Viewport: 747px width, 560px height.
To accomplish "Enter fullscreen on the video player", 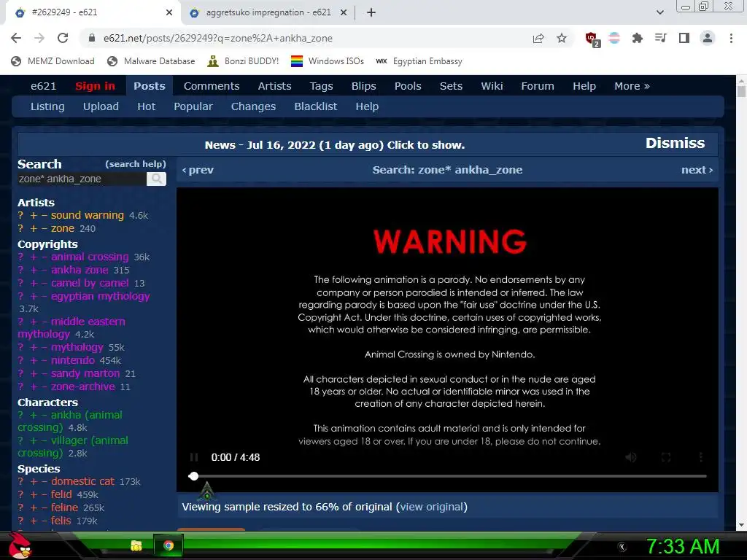I will [666, 457].
